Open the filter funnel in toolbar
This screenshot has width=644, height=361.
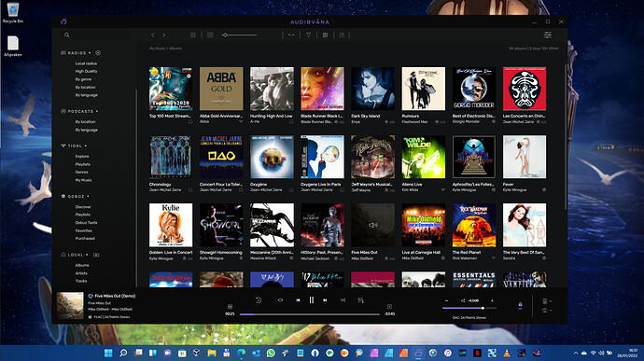(308, 35)
